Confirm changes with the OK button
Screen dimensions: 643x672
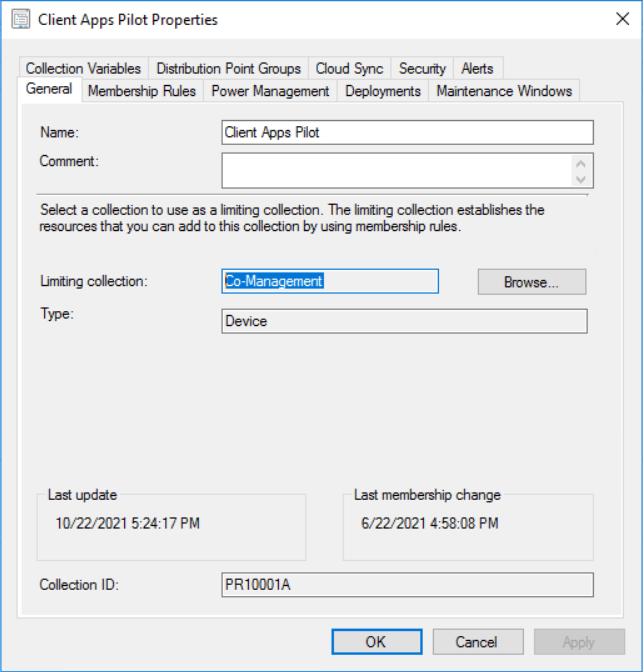pos(376,642)
